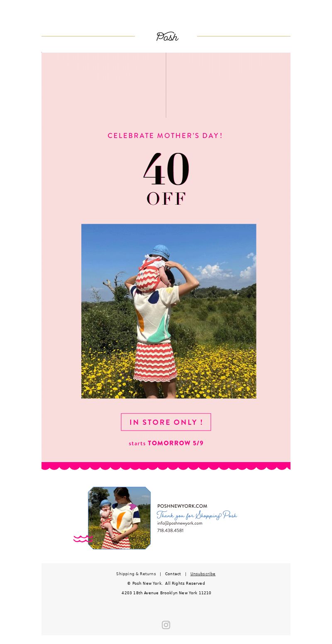The width and height of the screenshot is (332, 644).
Task: Visit the POSHNEWYORK.COM link
Action: coord(182,506)
